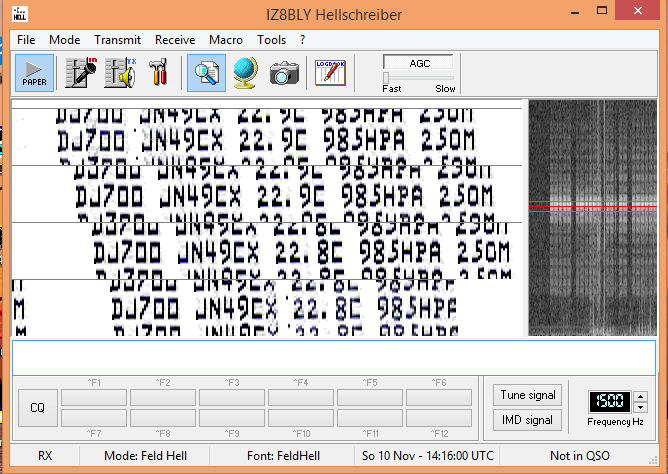Click the ^F11 macro button
Image resolution: width=668 pixels, height=474 pixels.
(370, 418)
